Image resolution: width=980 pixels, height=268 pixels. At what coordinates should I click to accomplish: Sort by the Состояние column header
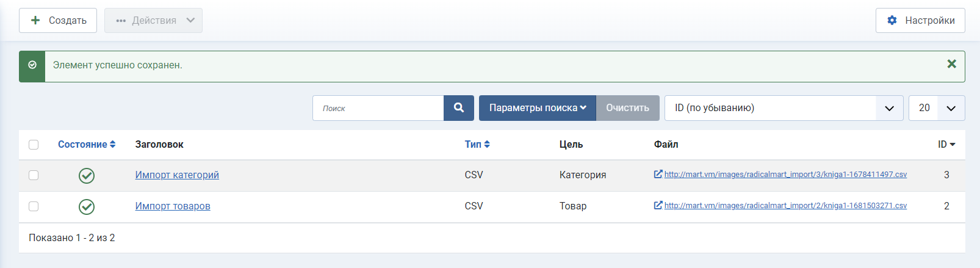[x=87, y=145]
